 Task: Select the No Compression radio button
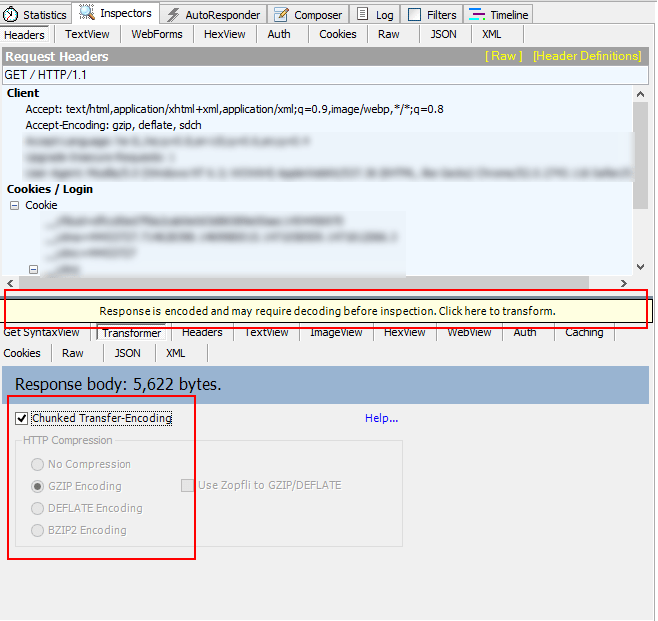point(37,464)
